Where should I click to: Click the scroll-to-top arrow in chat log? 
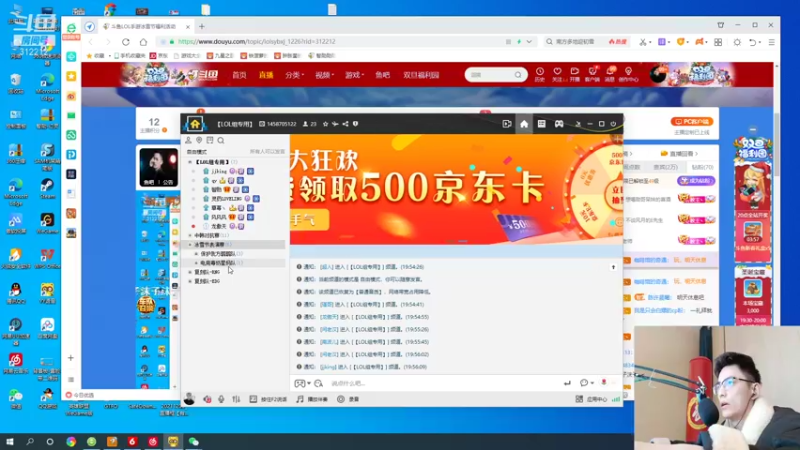pos(613,267)
